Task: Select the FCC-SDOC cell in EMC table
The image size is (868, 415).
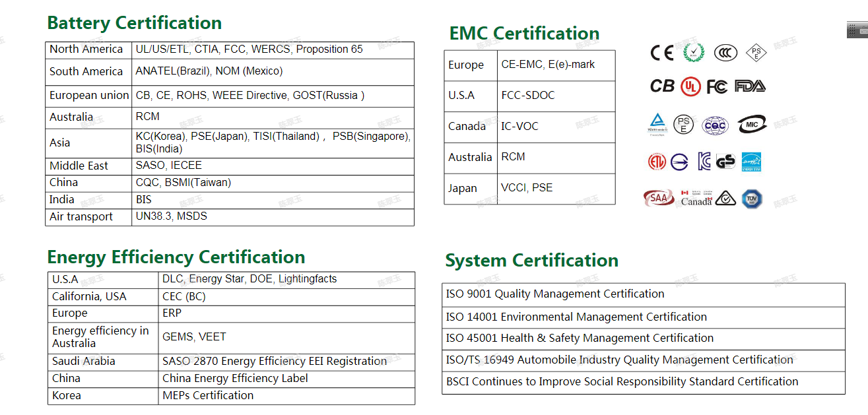Action: pos(528,96)
